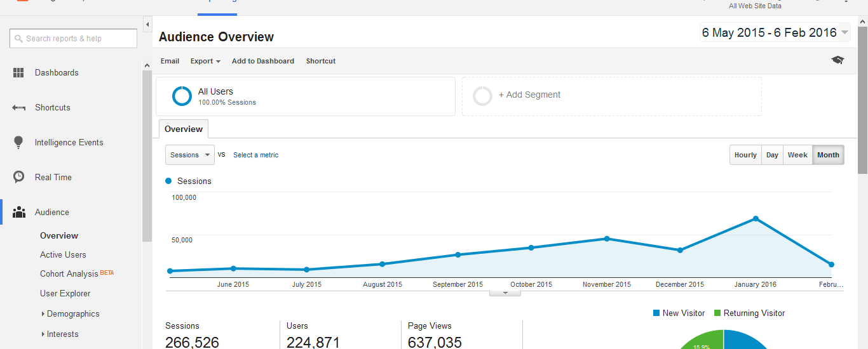Select the Overview tab
Screen dimensions: 868x349
(184, 129)
